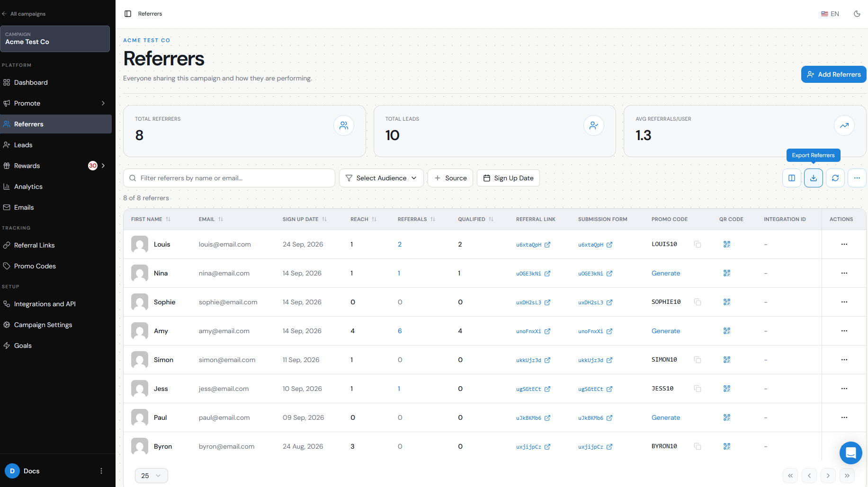Open the Select Audience dropdown
Screen dimensions: 868x487
tap(381, 178)
